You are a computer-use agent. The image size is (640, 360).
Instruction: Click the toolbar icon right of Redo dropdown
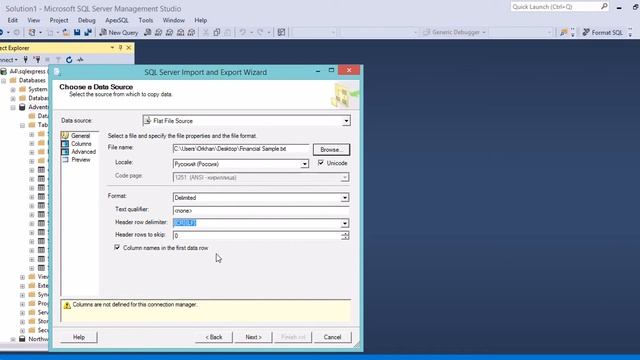click(281, 32)
